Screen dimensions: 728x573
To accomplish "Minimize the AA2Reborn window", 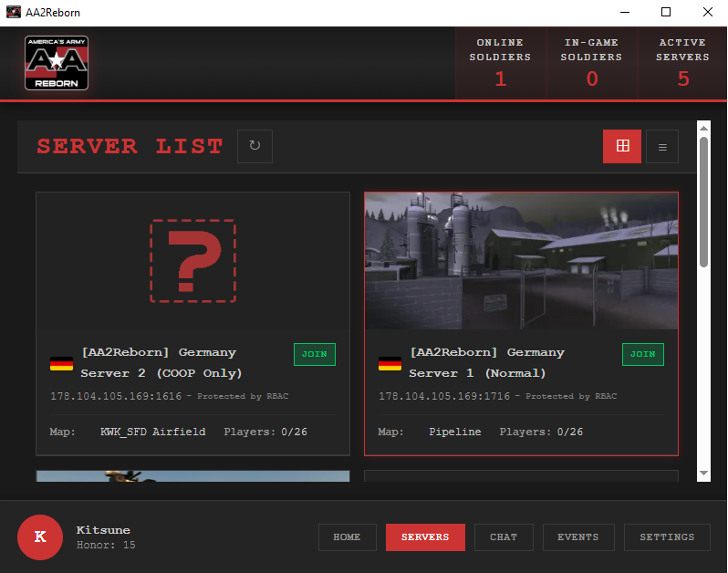I will 625,12.
